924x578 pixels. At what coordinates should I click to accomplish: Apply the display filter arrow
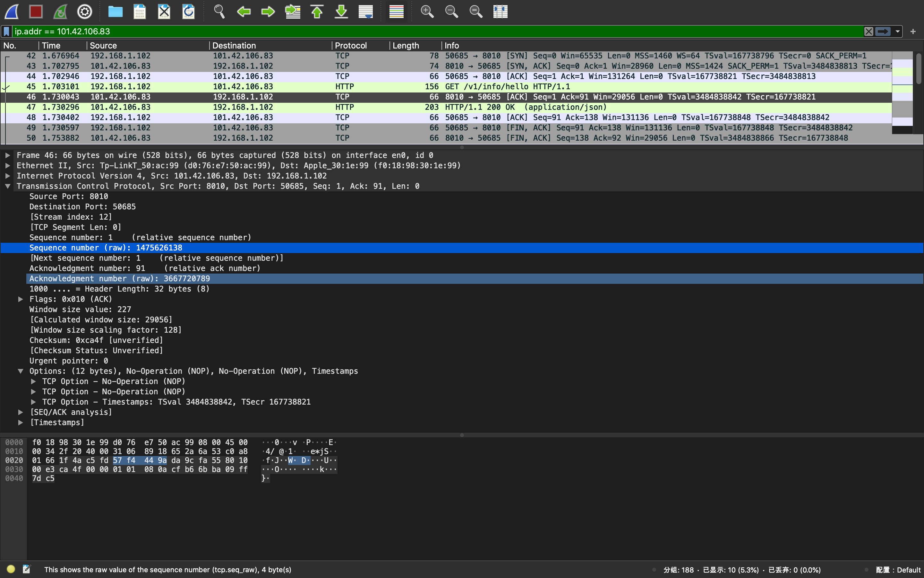(x=883, y=31)
